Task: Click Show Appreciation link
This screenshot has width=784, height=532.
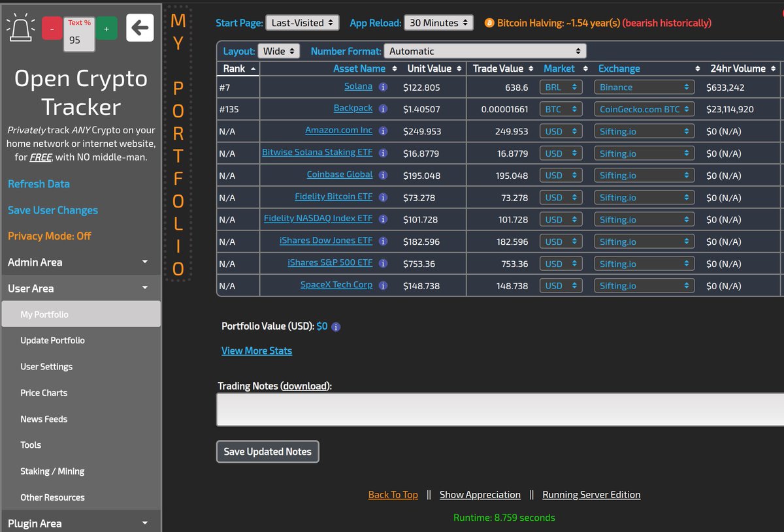Action: (480, 495)
